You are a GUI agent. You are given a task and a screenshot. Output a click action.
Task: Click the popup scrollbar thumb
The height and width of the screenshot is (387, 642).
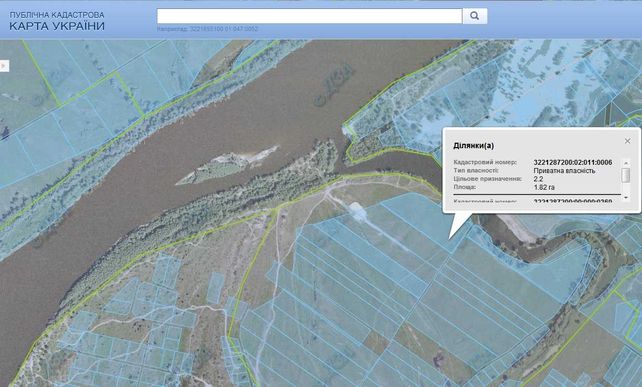(x=626, y=175)
